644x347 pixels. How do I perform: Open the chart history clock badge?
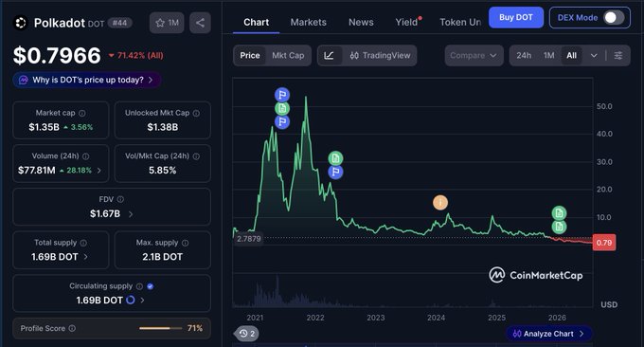246,334
